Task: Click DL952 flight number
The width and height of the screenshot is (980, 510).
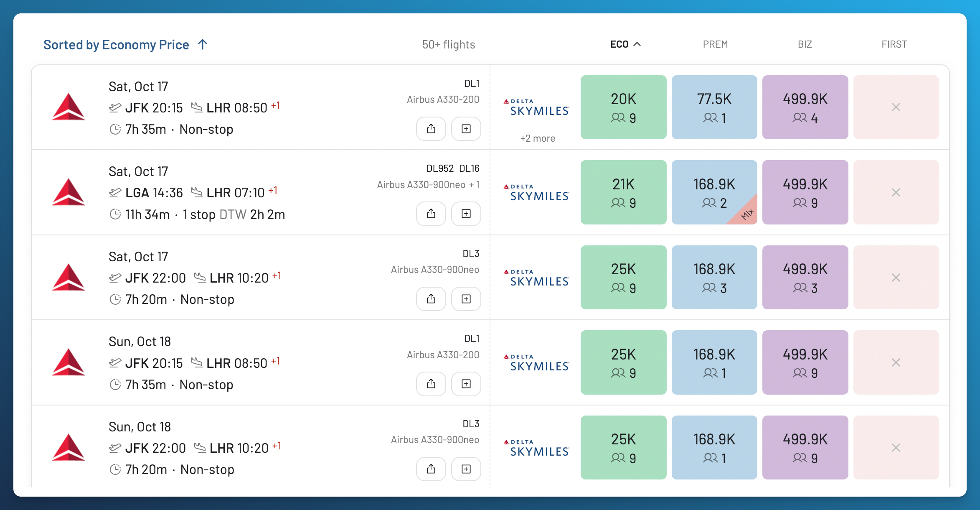Action: tap(440, 168)
